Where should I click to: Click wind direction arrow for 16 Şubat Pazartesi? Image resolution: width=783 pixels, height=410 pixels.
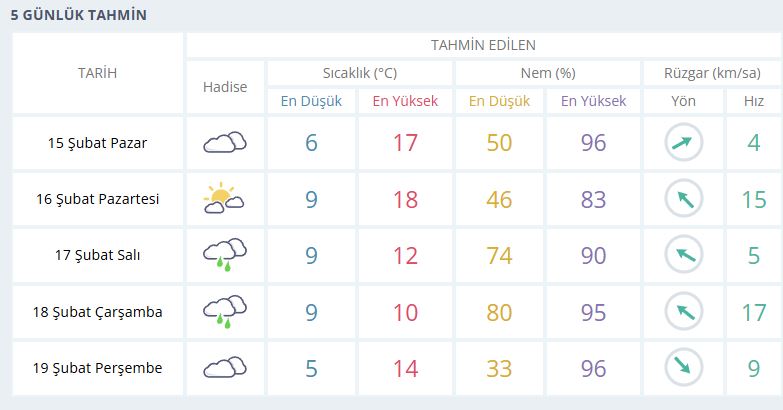tap(684, 199)
